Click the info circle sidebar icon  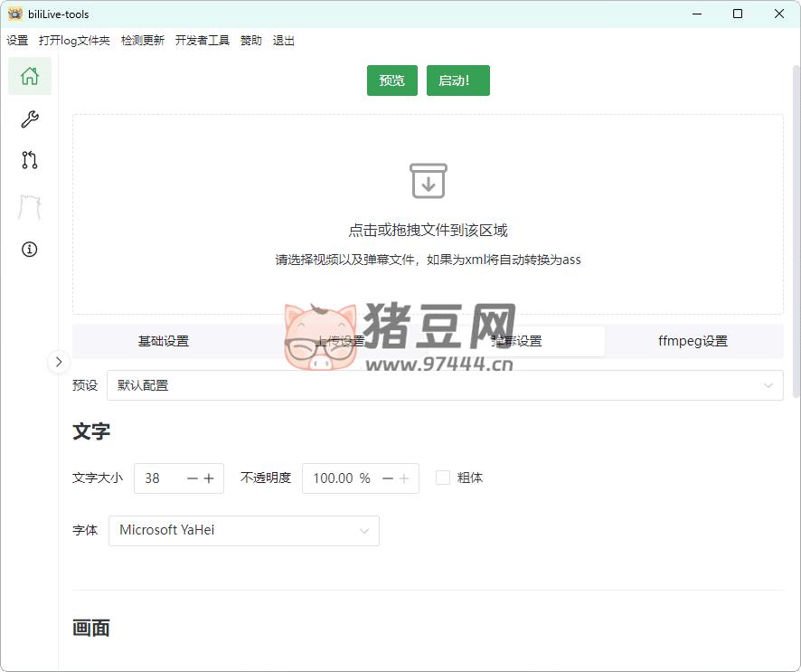pyautogui.click(x=30, y=249)
